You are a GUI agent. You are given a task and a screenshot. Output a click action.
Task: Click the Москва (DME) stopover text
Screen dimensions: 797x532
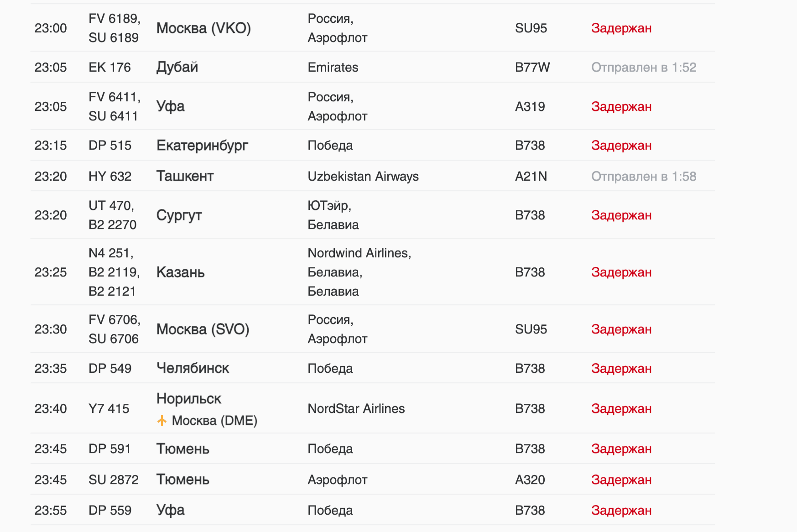214,421
